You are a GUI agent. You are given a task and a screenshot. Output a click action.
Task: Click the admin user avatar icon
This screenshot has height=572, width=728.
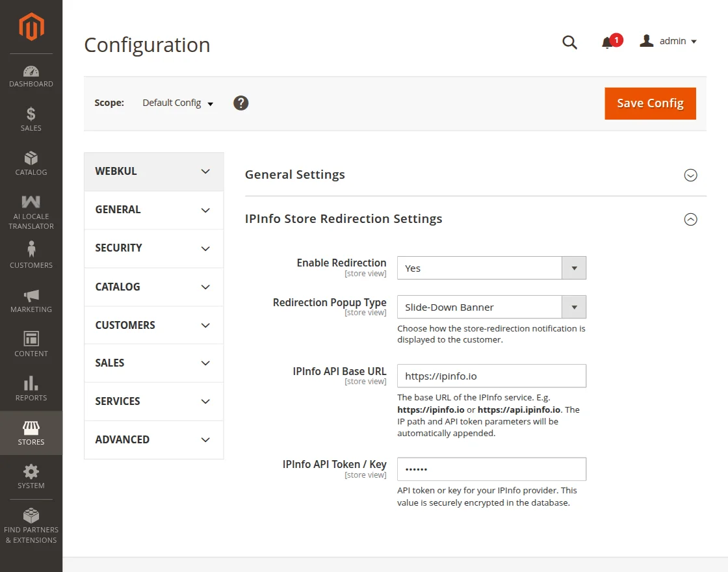646,41
